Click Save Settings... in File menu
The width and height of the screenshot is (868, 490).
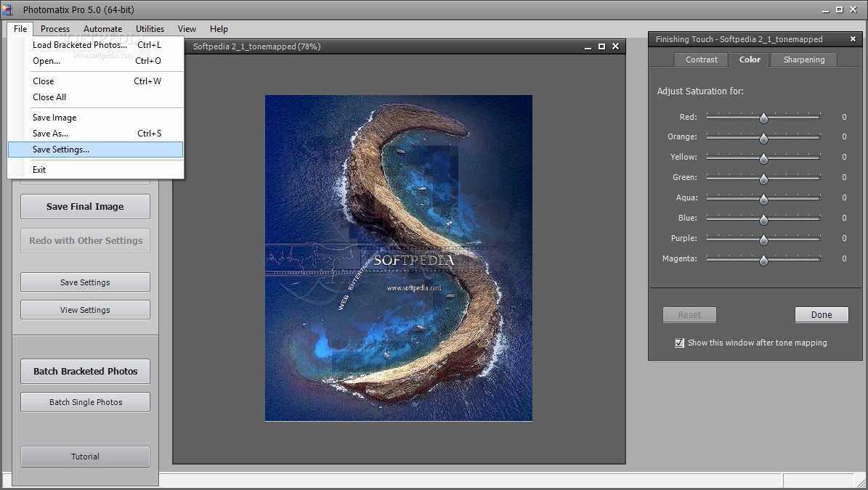pos(96,150)
